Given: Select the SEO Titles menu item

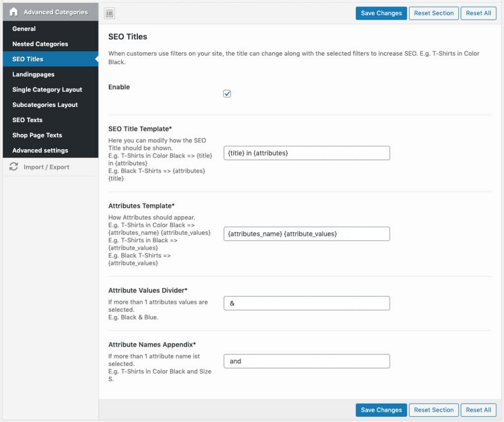Looking at the screenshot, I should [51, 59].
